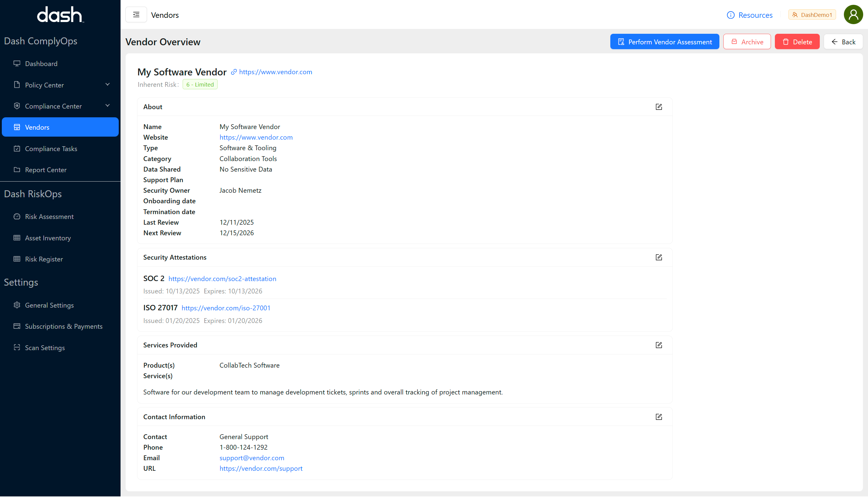
Task: Open the user profile avatar
Action: [x=853, y=15]
